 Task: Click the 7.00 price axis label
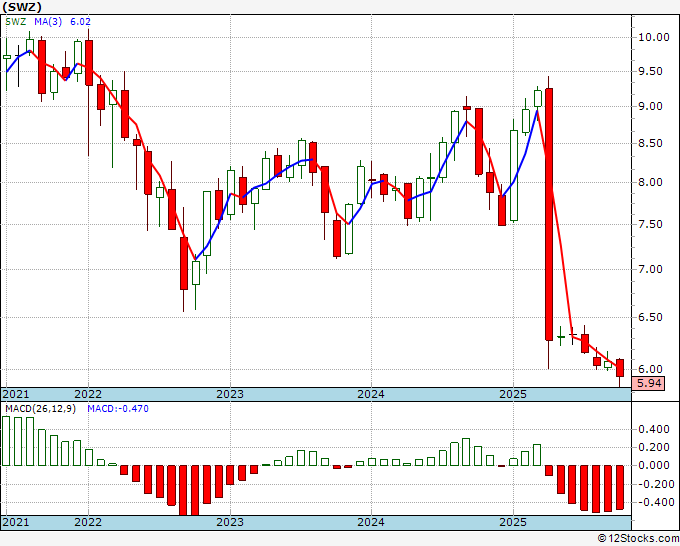pyautogui.click(x=651, y=269)
